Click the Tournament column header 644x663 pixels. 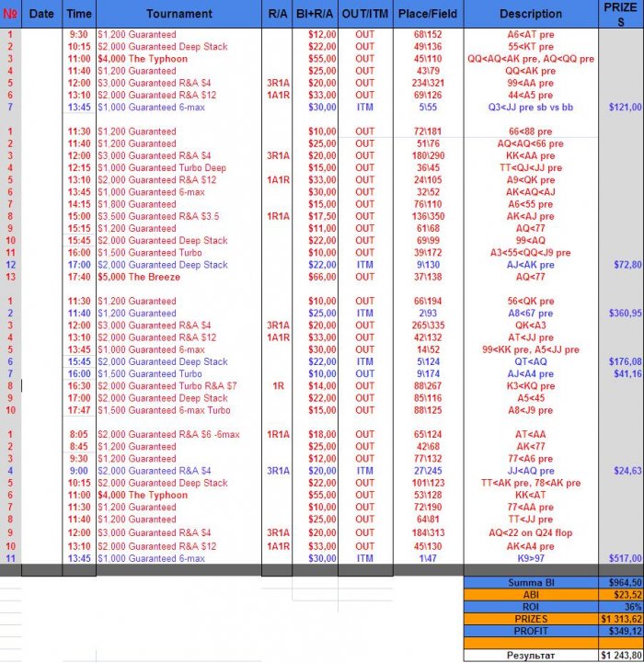[x=179, y=14]
